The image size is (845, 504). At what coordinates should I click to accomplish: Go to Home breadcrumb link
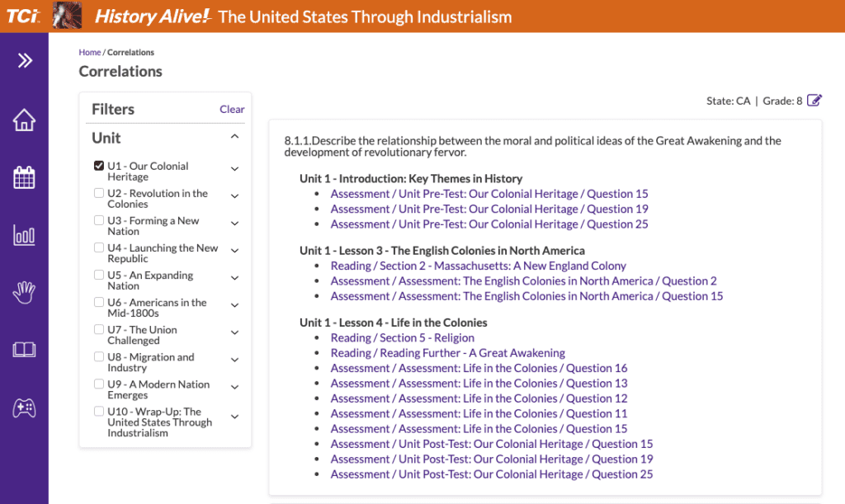pyautogui.click(x=89, y=52)
